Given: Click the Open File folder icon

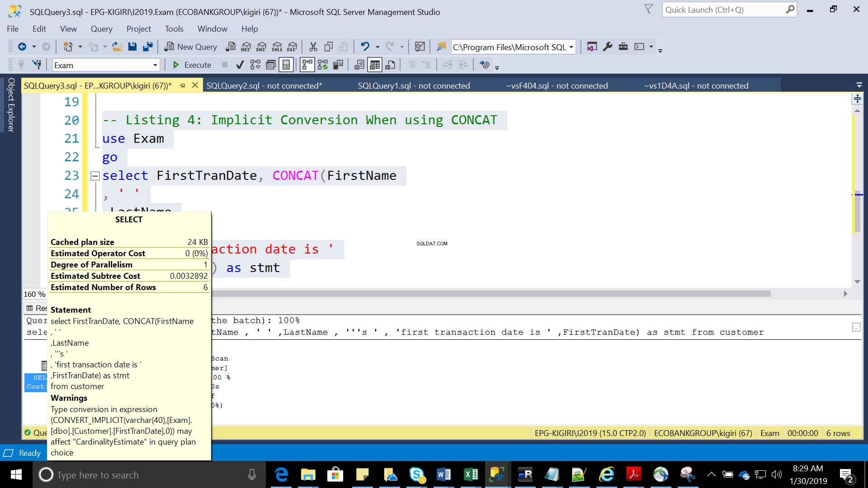Looking at the screenshot, I should [x=117, y=47].
